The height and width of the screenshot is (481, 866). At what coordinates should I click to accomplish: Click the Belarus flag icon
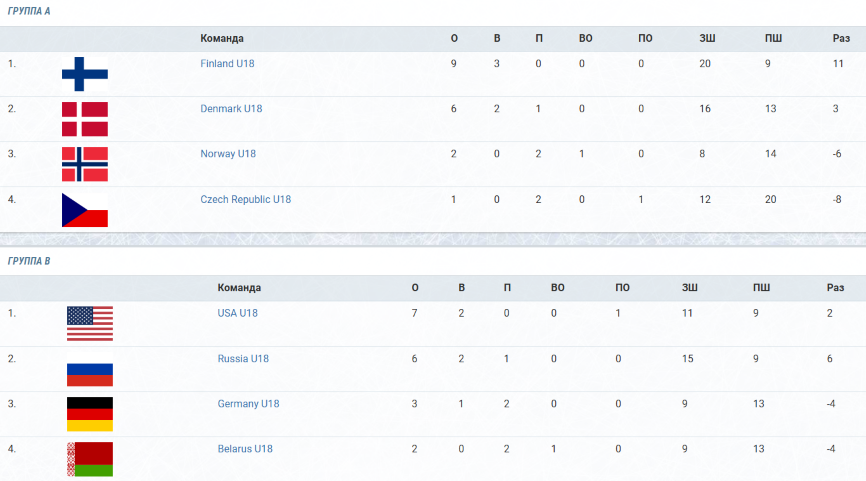point(90,459)
